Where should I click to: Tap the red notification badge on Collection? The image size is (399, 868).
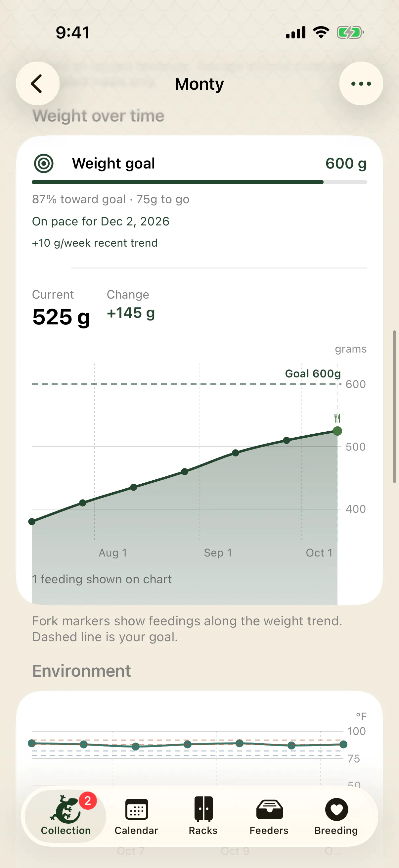click(88, 800)
